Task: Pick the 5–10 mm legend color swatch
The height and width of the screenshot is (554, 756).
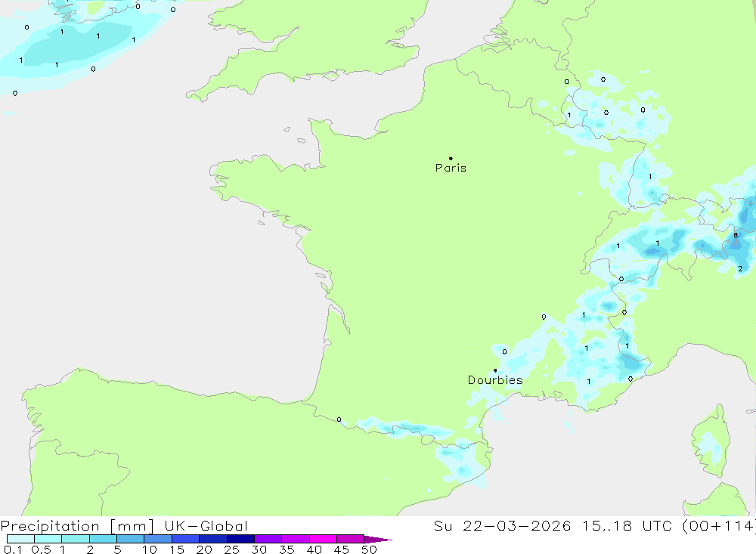Action: point(131,539)
